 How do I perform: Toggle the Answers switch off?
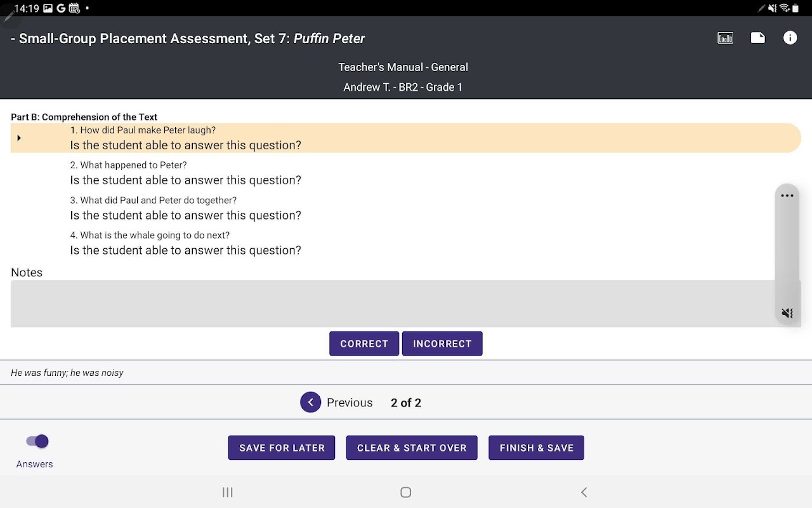37,441
